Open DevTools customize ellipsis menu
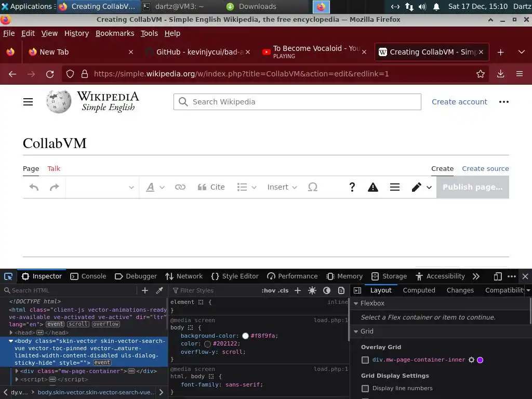The width and height of the screenshot is (532, 399). pyautogui.click(x=512, y=276)
